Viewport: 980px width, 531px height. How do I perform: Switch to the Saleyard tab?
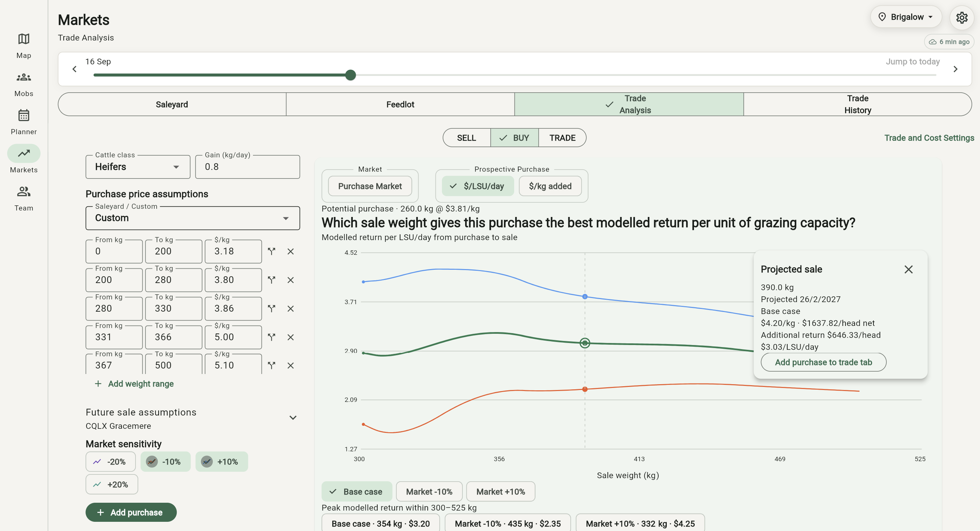[172, 104]
